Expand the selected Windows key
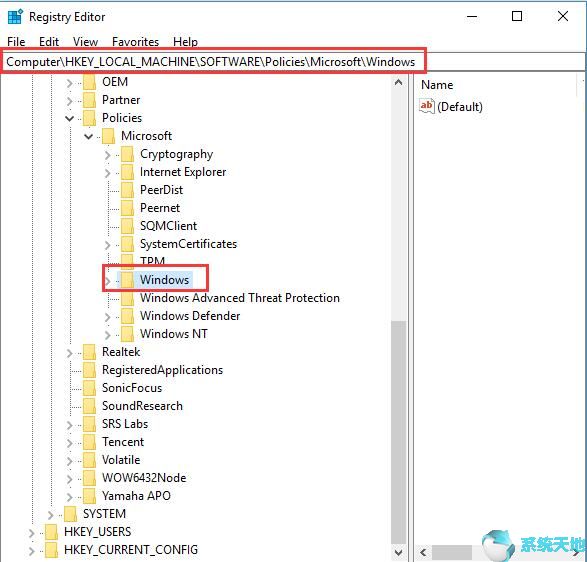The image size is (587, 562). point(108,281)
